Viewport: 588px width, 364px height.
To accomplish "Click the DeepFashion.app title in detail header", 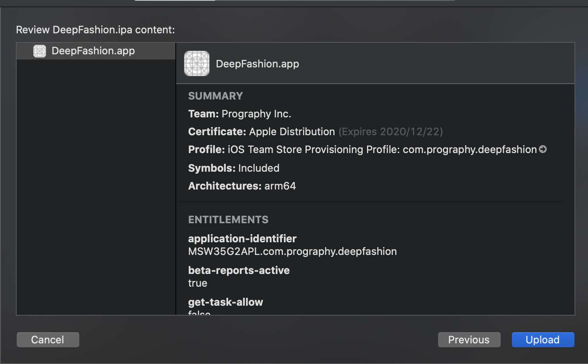I will 257,64.
